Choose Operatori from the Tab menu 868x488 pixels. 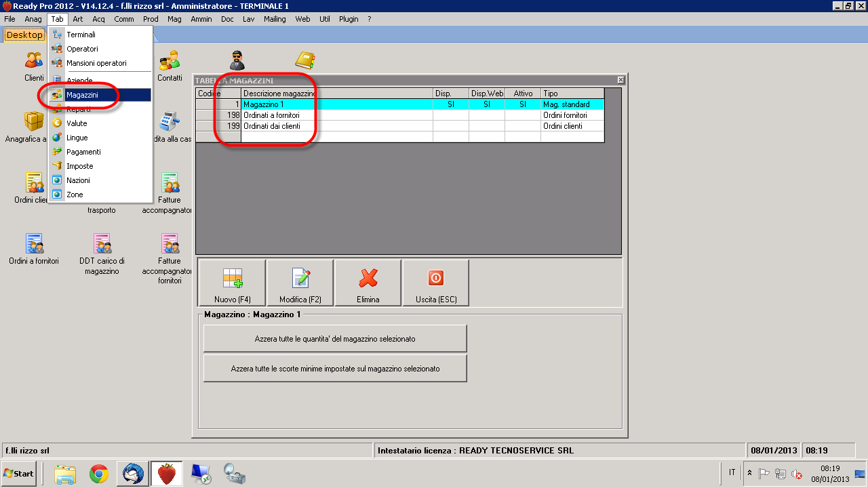coord(100,49)
